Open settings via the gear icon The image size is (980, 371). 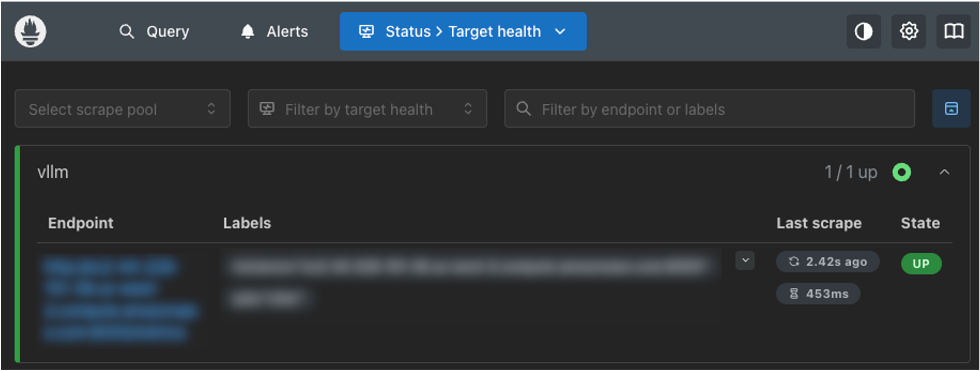[x=908, y=31]
